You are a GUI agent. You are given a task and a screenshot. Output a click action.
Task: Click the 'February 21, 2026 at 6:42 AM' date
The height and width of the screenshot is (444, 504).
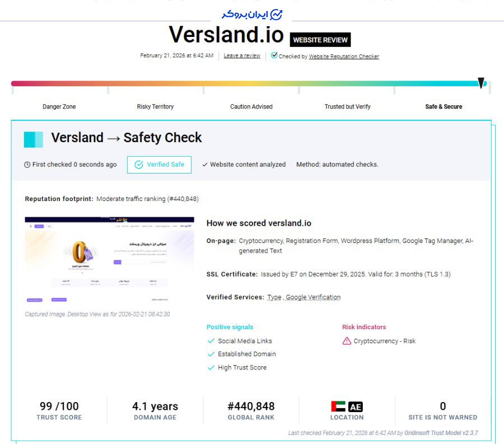pos(177,55)
